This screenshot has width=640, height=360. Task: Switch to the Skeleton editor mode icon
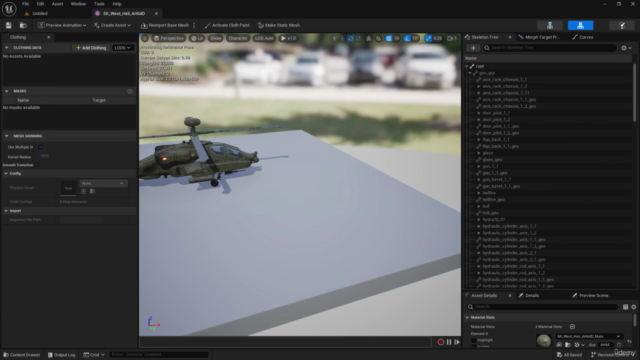tap(550, 25)
